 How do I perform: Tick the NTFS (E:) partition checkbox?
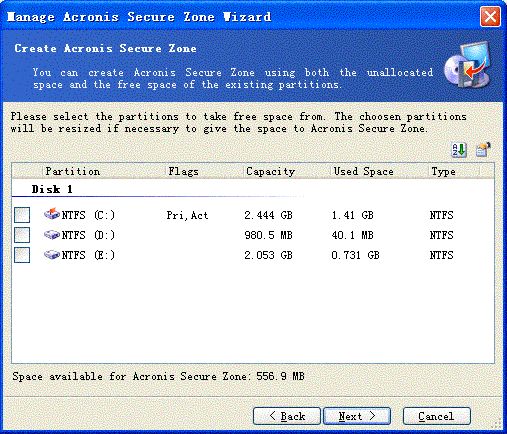point(22,255)
